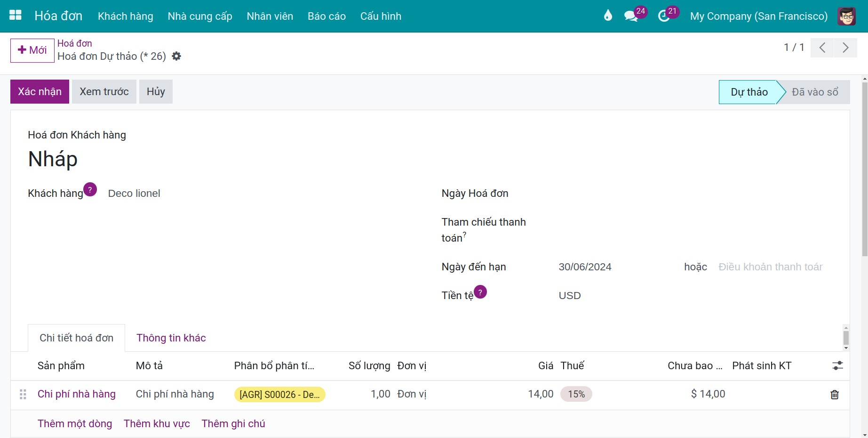
Task: Go to next record arrow
Action: click(x=845, y=48)
